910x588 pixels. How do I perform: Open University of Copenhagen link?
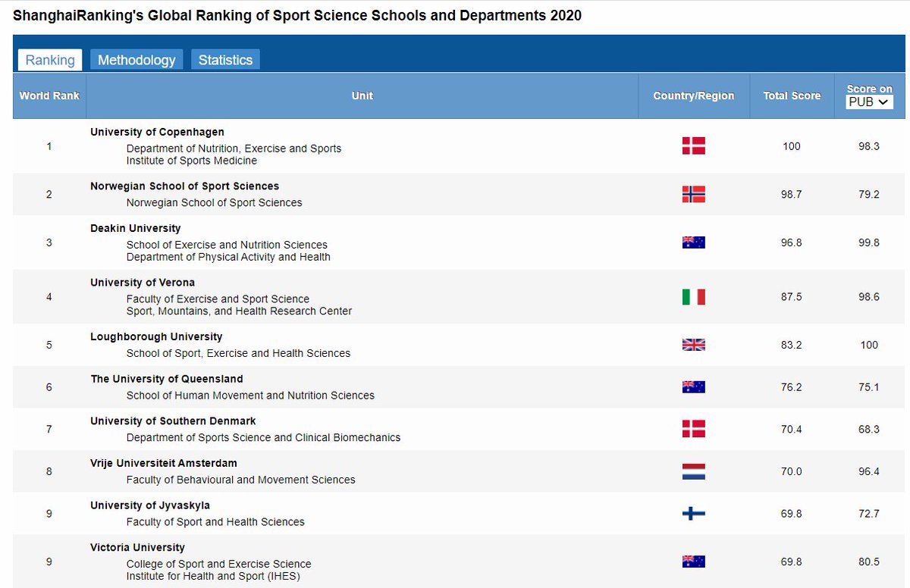(157, 132)
